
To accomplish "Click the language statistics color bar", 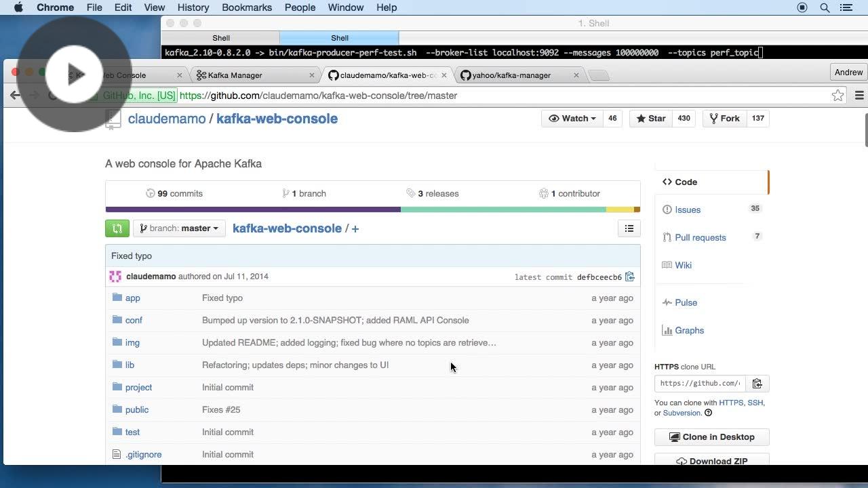I will (373, 209).
